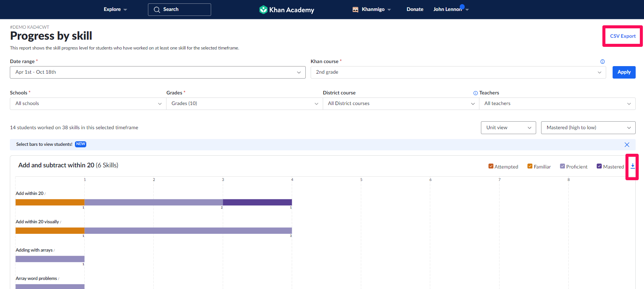The width and height of the screenshot is (644, 289).
Task: Click the Donate link
Action: point(415,9)
